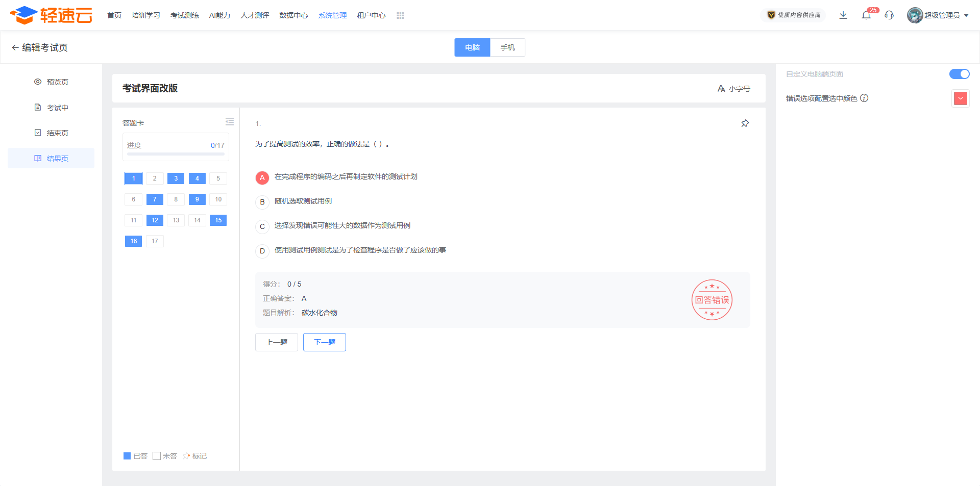The width and height of the screenshot is (980, 486).
Task: Open the 数据中心 menu
Action: (x=293, y=15)
